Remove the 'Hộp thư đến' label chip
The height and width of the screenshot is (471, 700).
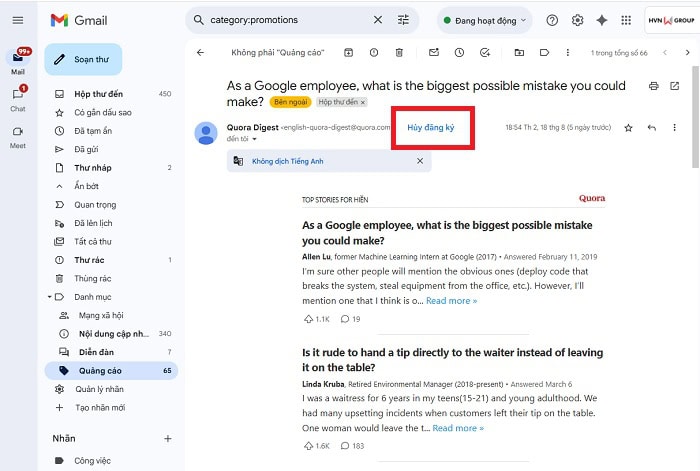pyautogui.click(x=363, y=102)
